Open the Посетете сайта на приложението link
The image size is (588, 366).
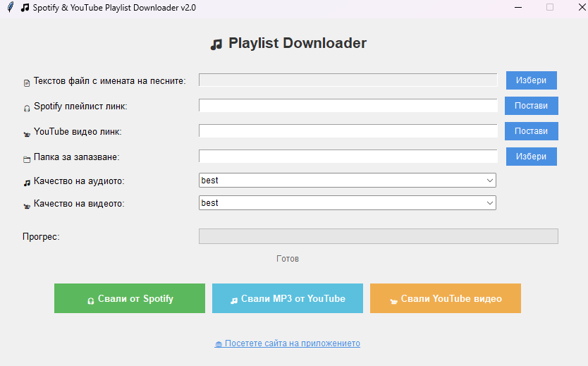[288, 343]
